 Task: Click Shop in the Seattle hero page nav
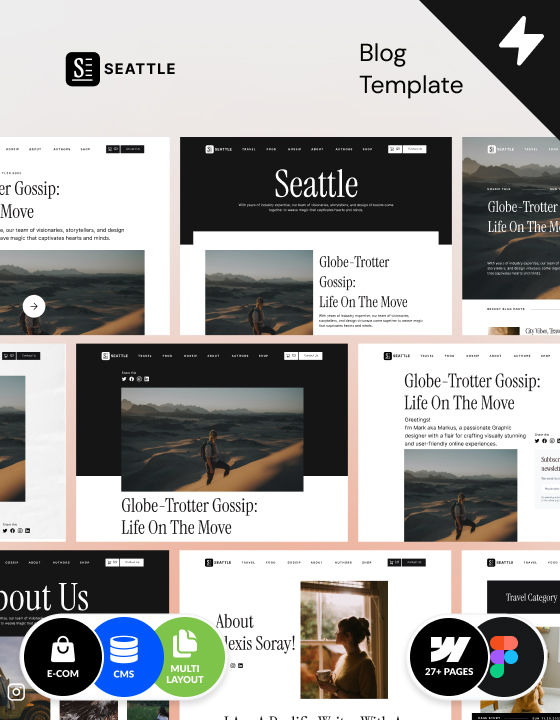click(367, 149)
